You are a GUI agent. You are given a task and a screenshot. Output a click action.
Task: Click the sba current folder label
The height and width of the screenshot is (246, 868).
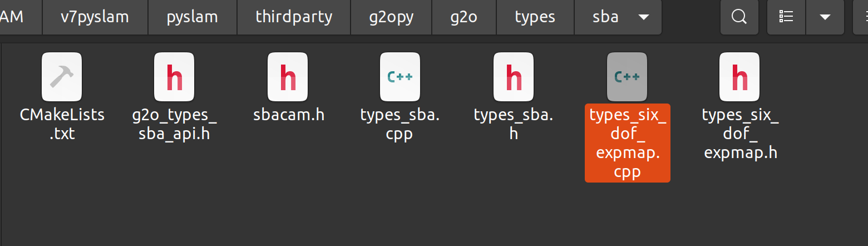605,17
